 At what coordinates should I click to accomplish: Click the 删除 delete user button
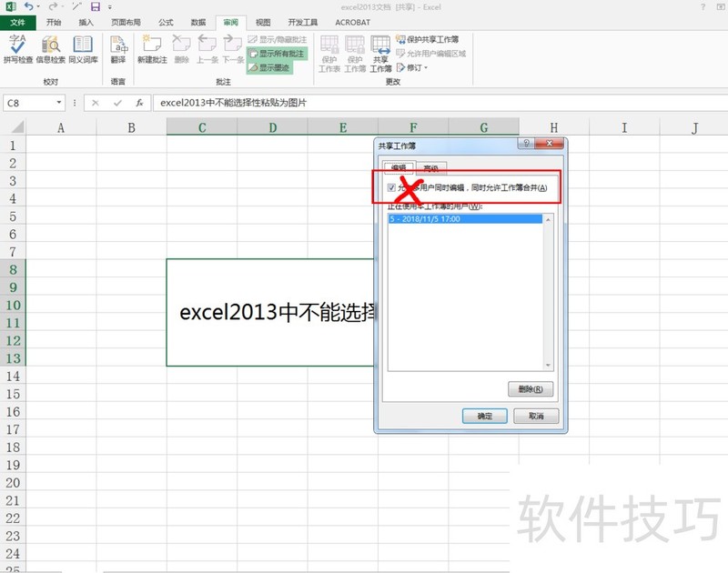pos(531,387)
